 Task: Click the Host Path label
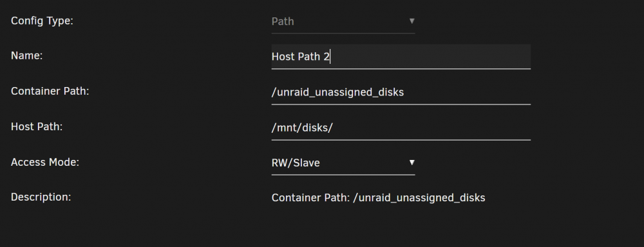click(37, 126)
